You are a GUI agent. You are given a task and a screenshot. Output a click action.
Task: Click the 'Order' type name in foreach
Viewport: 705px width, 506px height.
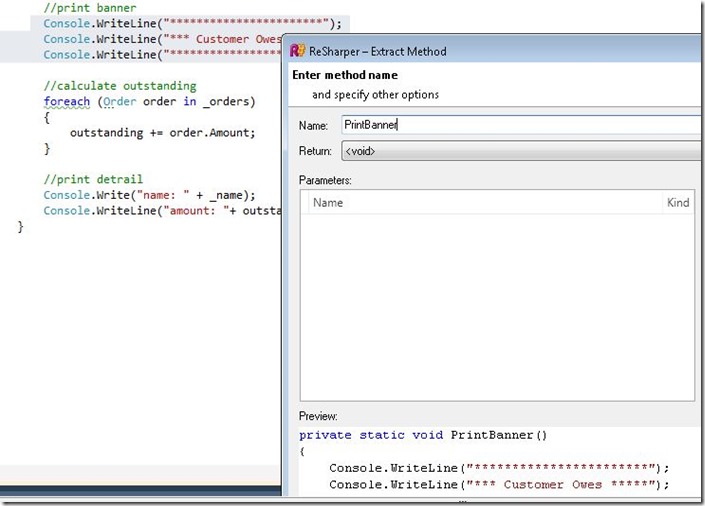[x=120, y=102]
